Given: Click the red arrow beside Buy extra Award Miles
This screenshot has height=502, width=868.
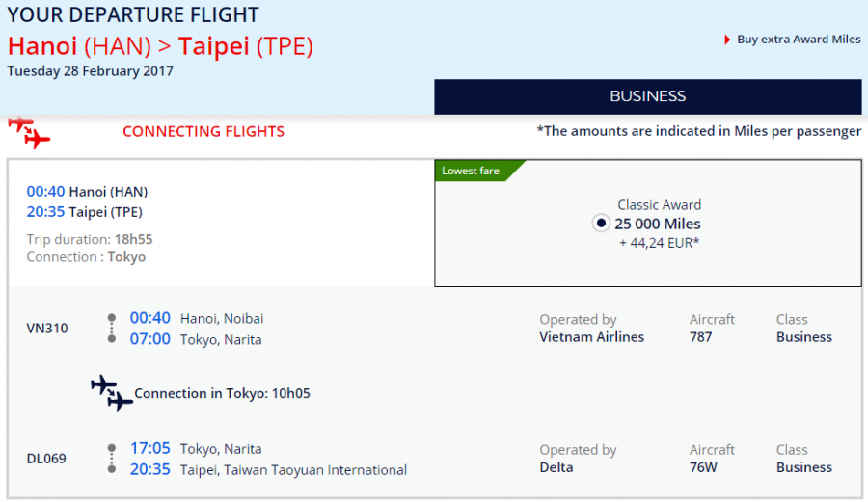Looking at the screenshot, I should point(727,40).
